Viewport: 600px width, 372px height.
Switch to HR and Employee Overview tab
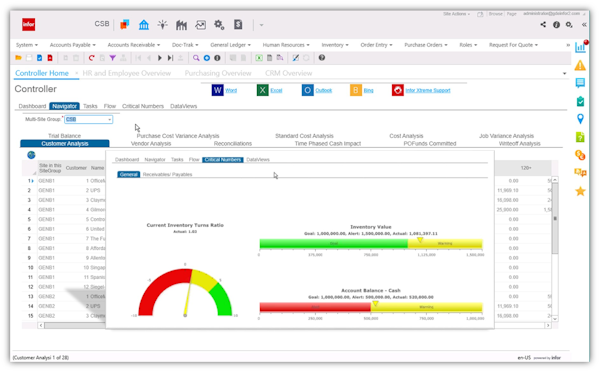coord(127,73)
